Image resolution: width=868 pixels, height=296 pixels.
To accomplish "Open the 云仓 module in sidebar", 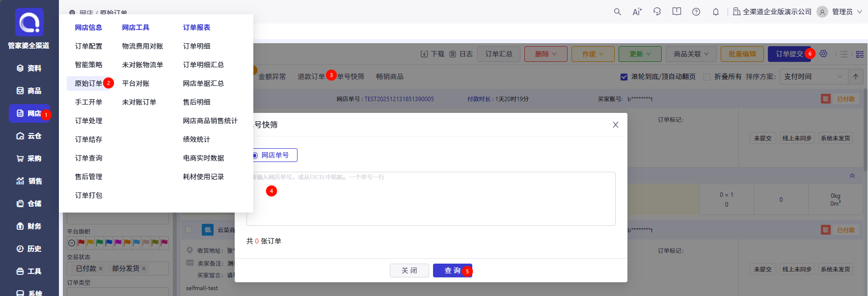I will click(x=29, y=136).
